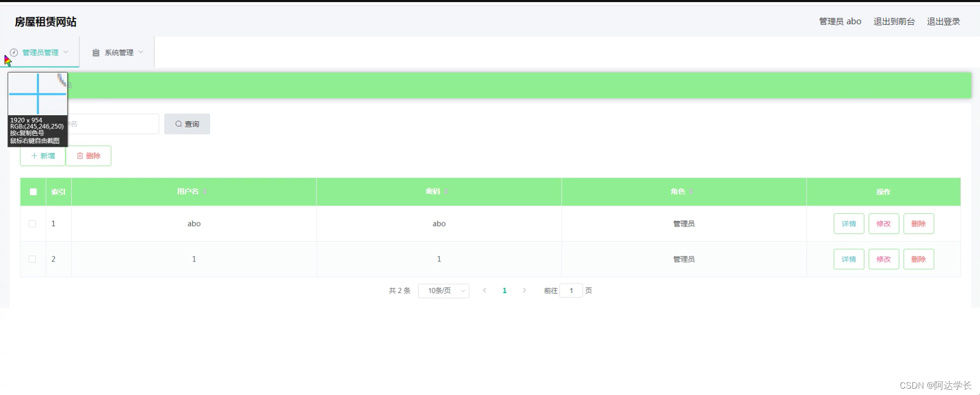The width and height of the screenshot is (980, 395).
Task: Select page number 1 in pagination
Action: pyautogui.click(x=505, y=290)
